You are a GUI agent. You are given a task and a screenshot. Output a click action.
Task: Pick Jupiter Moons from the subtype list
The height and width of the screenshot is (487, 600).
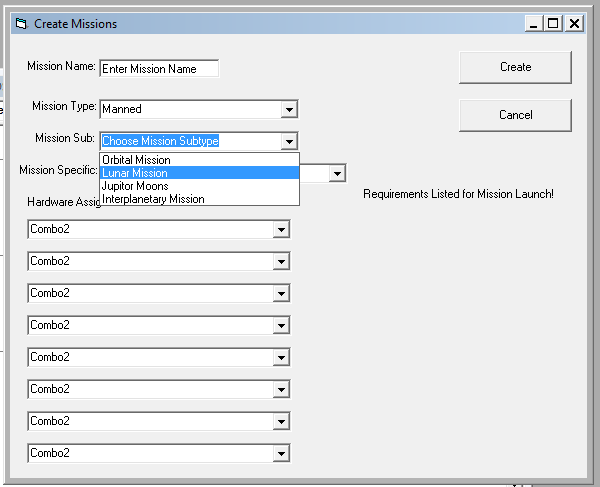click(199, 186)
